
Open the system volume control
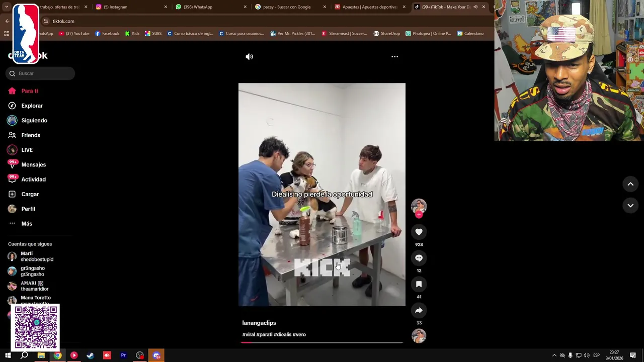pos(587,355)
